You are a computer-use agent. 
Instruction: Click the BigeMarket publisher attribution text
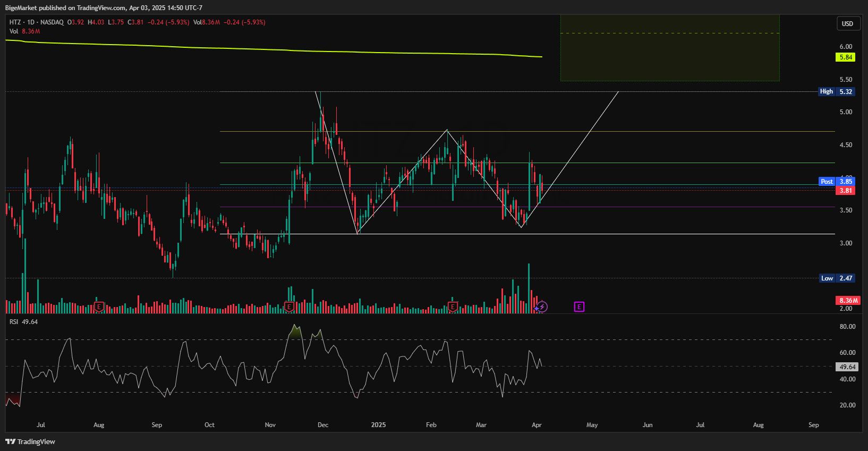point(104,7)
